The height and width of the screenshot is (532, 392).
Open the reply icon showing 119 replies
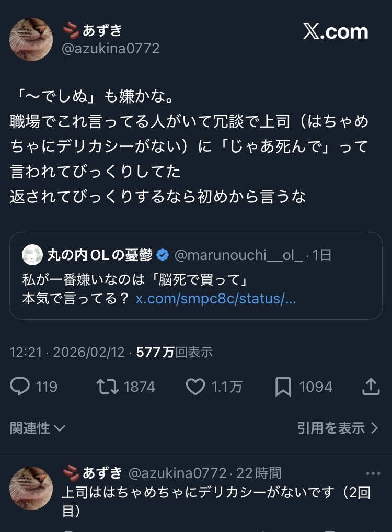point(20,387)
